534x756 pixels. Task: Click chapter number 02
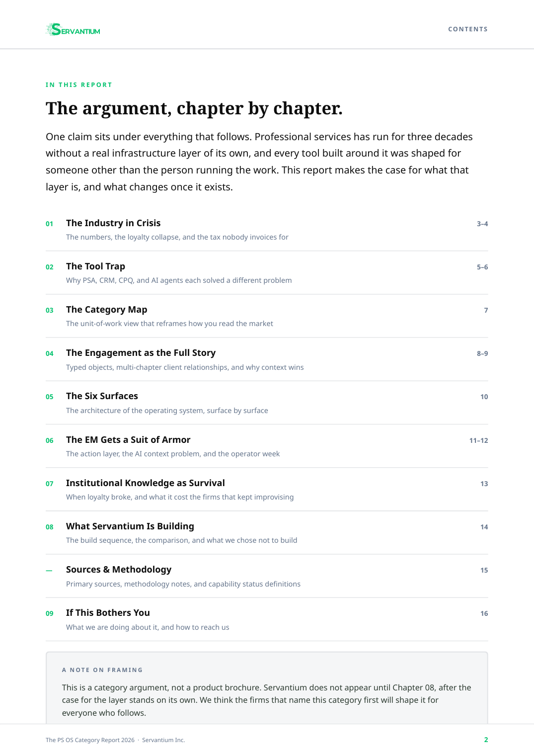pos(50,267)
